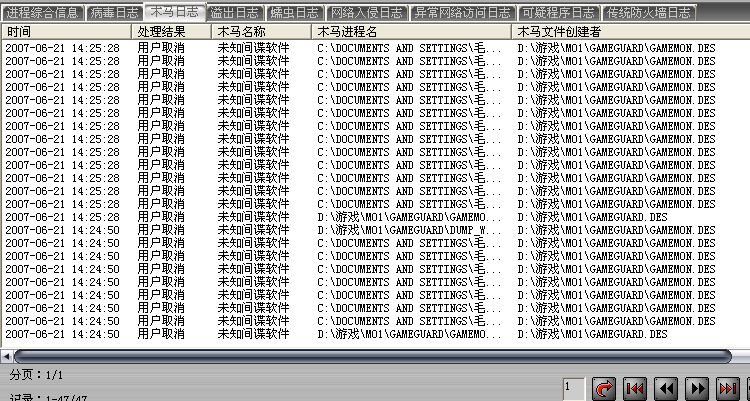Open the 溢出日志 tab
Image resolution: width=750 pixels, height=401 pixels.
point(234,12)
